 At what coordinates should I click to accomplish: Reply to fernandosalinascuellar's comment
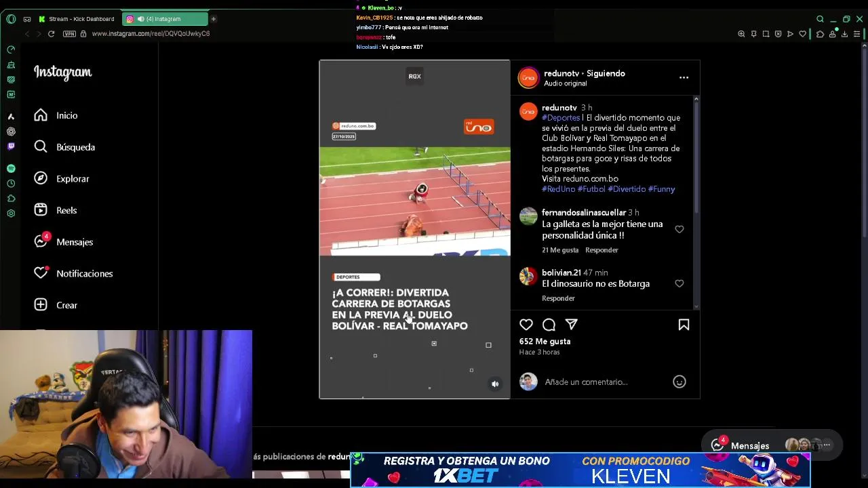tap(601, 250)
